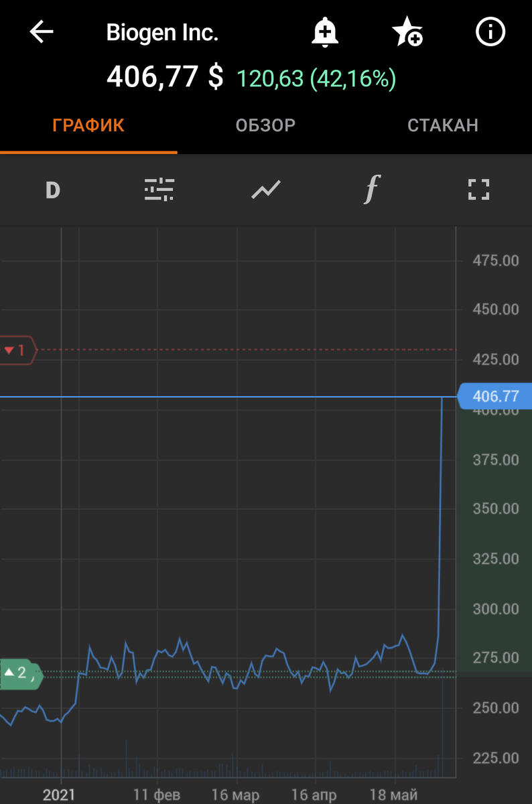
Task: Select green buy order marker 2
Action: (x=20, y=674)
